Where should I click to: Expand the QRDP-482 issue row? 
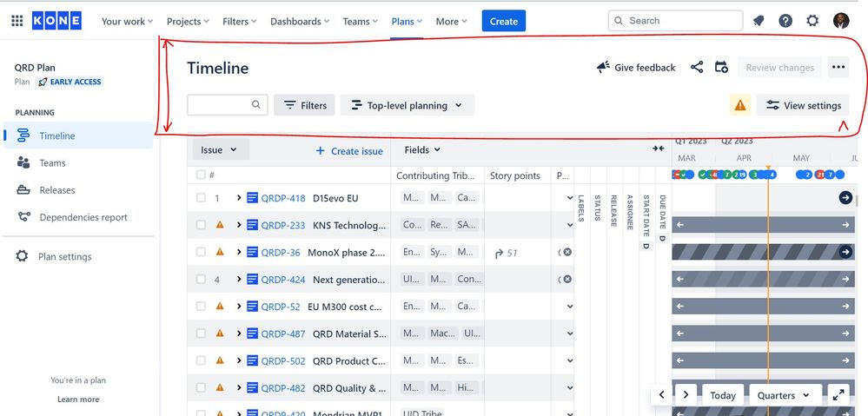click(239, 388)
